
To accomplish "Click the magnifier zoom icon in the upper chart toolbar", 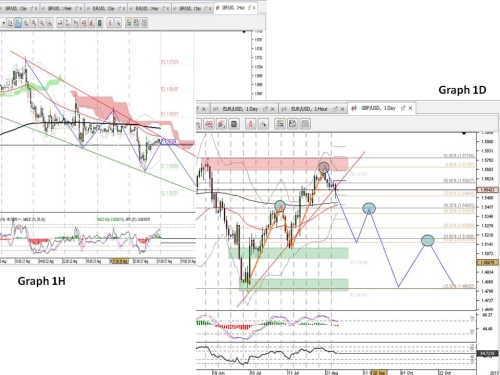I will pyautogui.click(x=26, y=23).
